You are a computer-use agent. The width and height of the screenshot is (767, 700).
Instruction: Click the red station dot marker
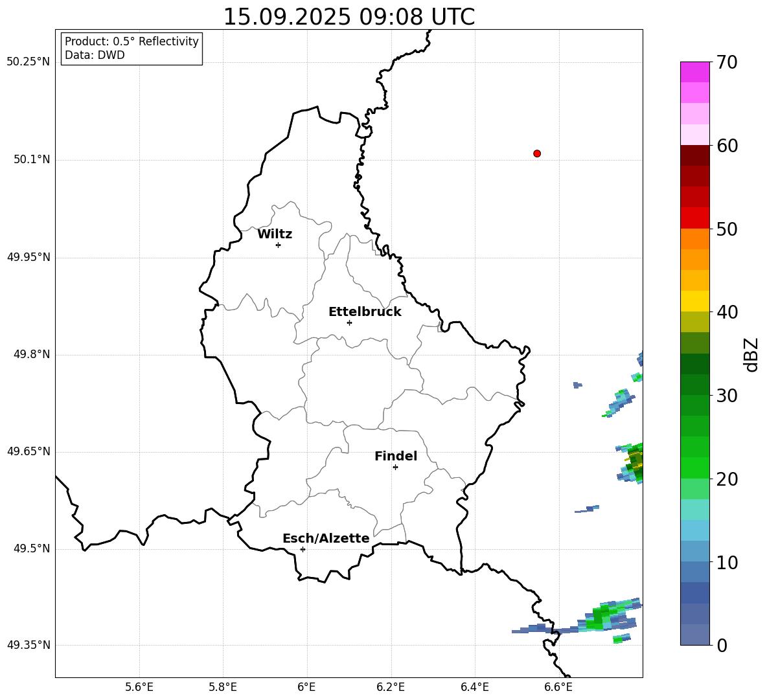click(x=537, y=153)
